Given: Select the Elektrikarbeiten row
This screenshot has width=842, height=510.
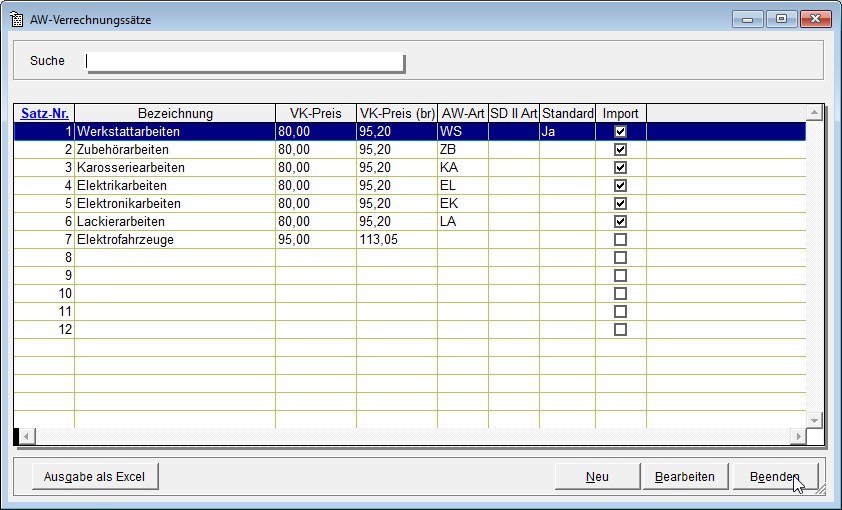Looking at the screenshot, I should coord(410,185).
